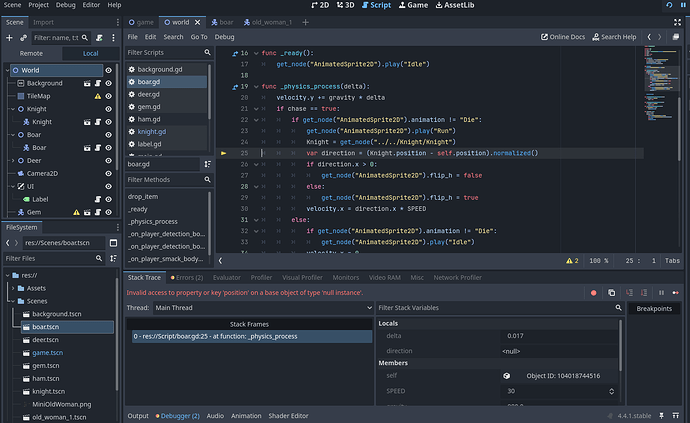Click TileMap node warning icon
The height and width of the screenshot is (423, 690).
(x=98, y=96)
